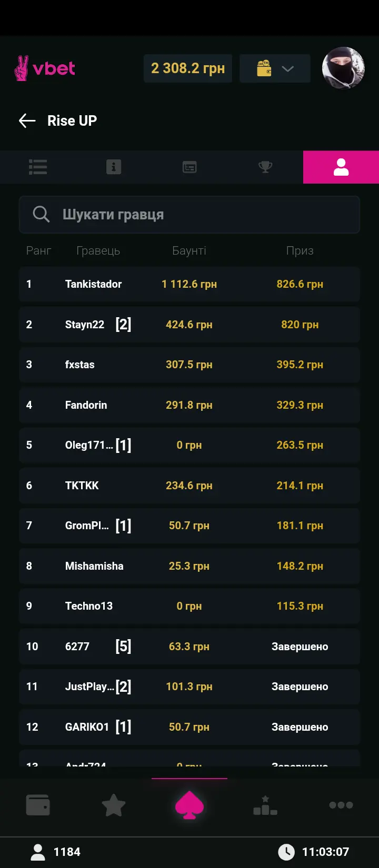Screen dimensions: 379x868
Task: Select the players tab icon
Action: click(x=341, y=167)
